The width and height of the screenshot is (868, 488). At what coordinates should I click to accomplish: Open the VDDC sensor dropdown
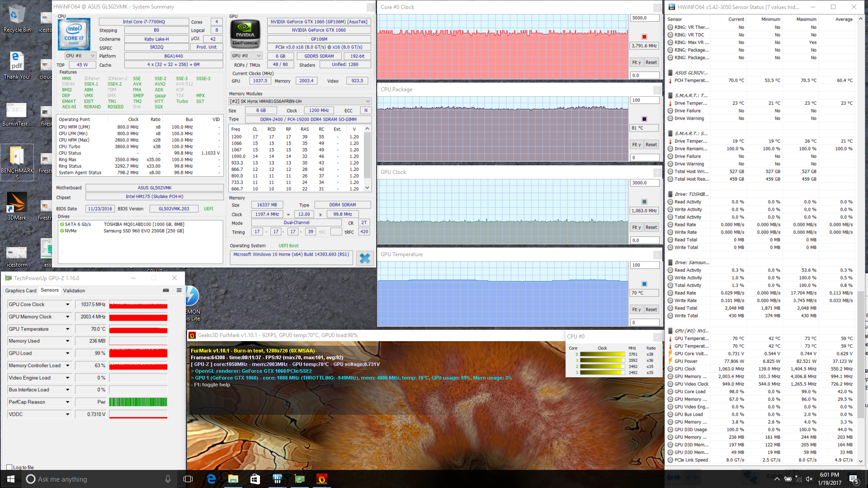(x=68, y=414)
